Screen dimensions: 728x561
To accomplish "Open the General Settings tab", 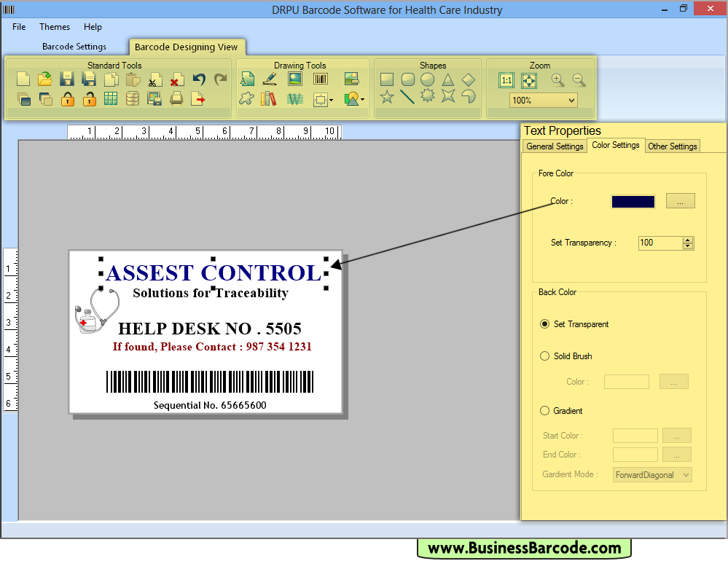I will click(555, 146).
